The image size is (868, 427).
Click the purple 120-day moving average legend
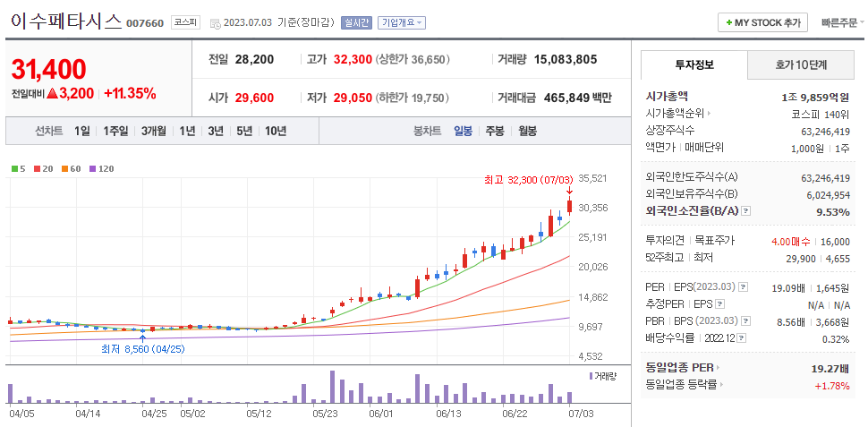point(101,169)
